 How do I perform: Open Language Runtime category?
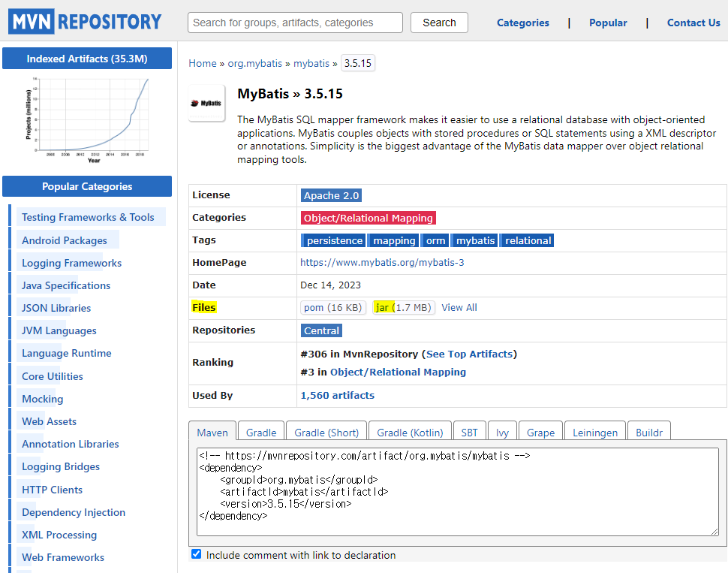(x=66, y=353)
